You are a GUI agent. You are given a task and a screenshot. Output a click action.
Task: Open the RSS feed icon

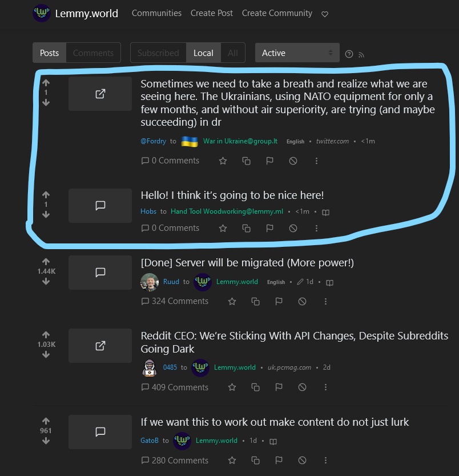361,55
